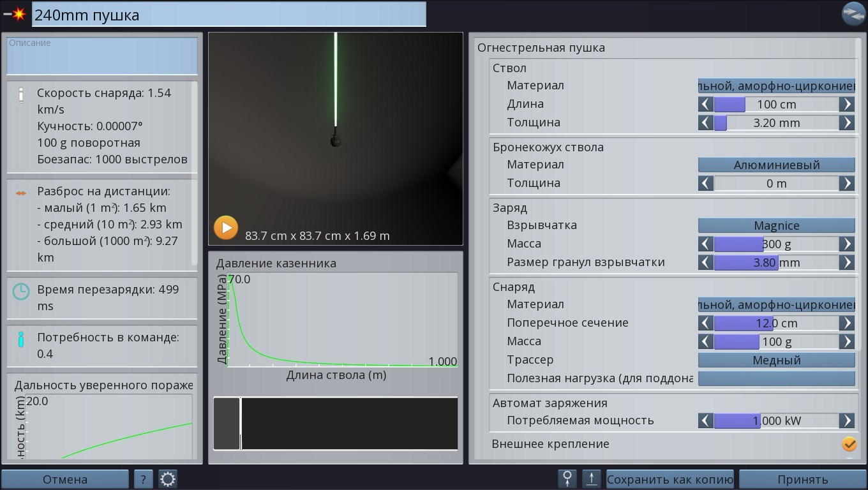Open the Алюминиевый armor material dropdown

(x=776, y=165)
